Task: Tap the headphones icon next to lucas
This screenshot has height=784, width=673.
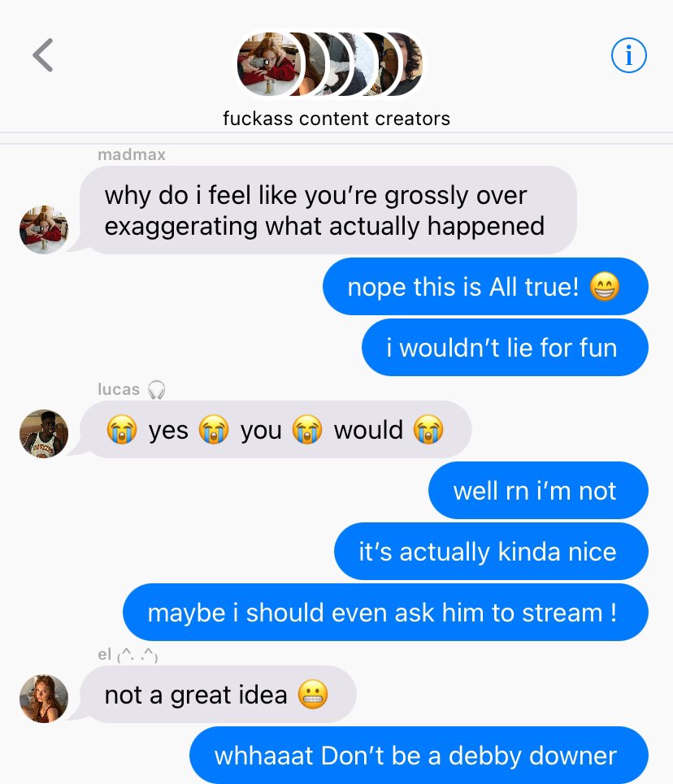Action: pyautogui.click(x=157, y=389)
